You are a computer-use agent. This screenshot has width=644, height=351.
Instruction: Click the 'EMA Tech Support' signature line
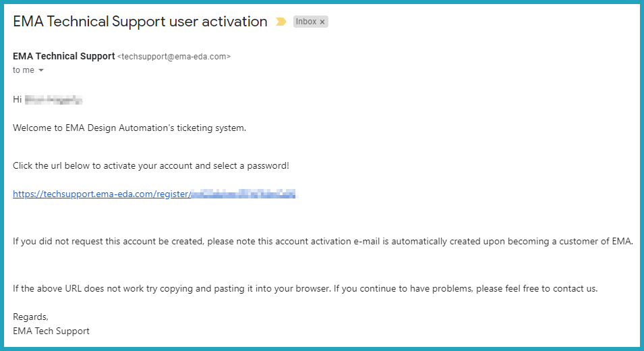pos(51,331)
